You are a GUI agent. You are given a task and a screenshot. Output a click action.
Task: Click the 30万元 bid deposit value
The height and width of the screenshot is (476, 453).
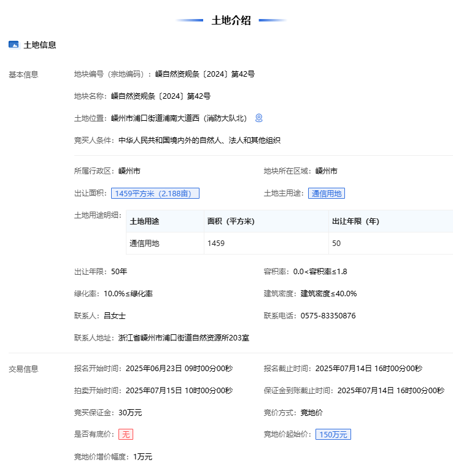click(130, 413)
